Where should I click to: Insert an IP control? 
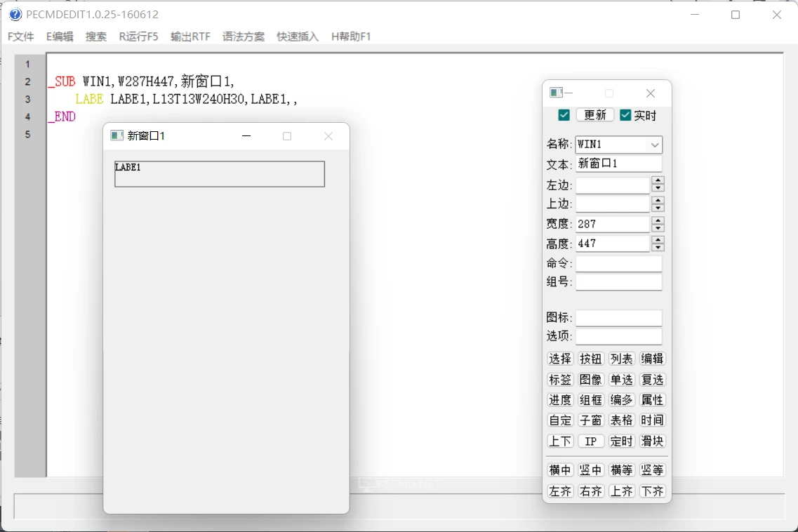pos(591,441)
